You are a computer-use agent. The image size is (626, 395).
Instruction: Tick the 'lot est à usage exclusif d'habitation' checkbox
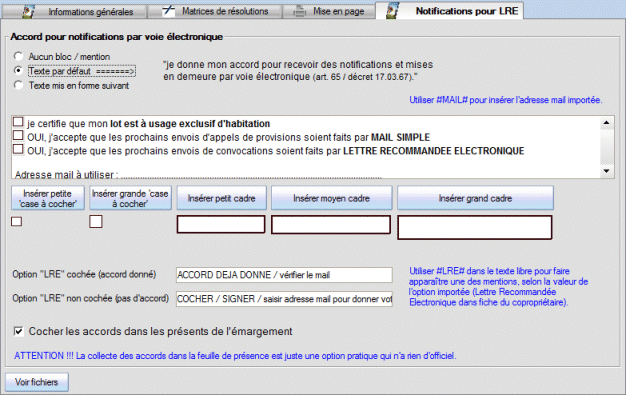pyautogui.click(x=18, y=121)
